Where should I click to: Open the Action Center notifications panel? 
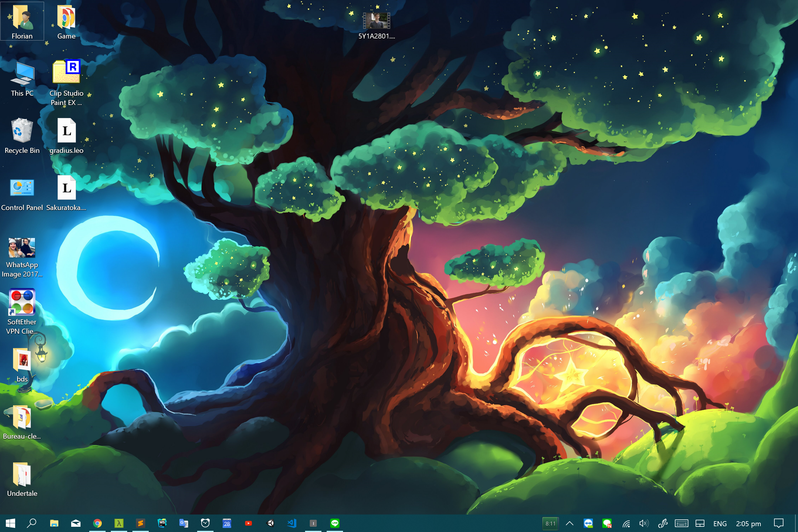(779, 523)
